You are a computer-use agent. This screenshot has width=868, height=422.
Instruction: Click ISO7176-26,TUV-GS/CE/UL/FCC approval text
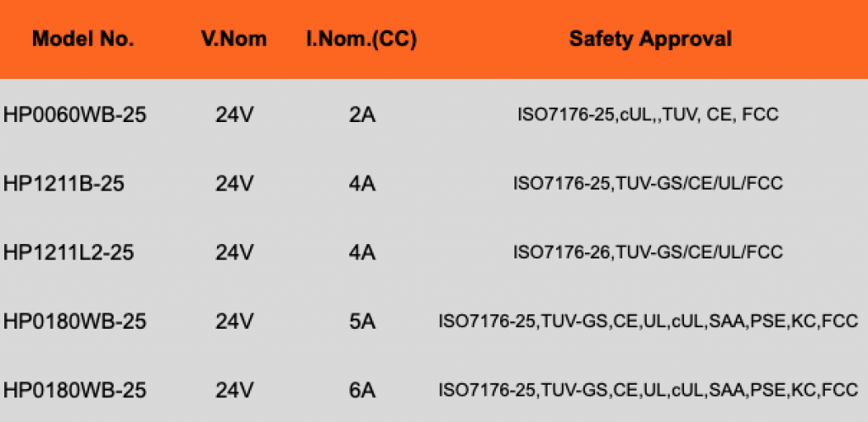pyautogui.click(x=648, y=253)
